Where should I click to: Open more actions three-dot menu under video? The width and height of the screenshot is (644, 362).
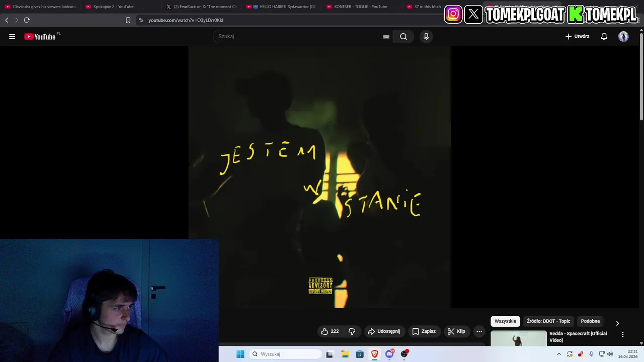479,331
